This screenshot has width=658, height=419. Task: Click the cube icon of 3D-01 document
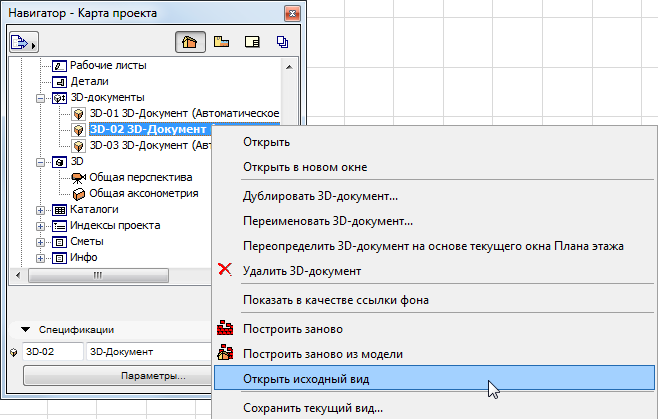(x=78, y=114)
